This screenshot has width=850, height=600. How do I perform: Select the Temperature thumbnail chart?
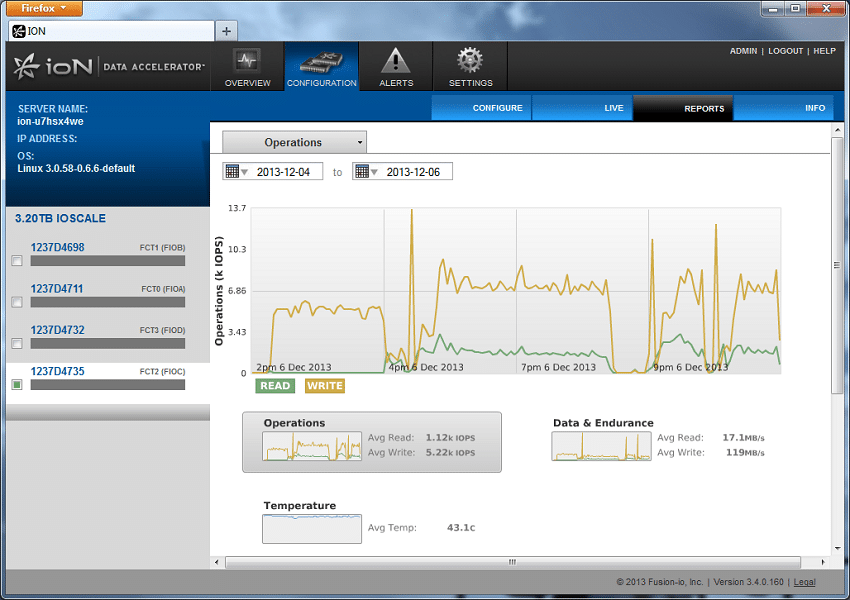coord(312,529)
